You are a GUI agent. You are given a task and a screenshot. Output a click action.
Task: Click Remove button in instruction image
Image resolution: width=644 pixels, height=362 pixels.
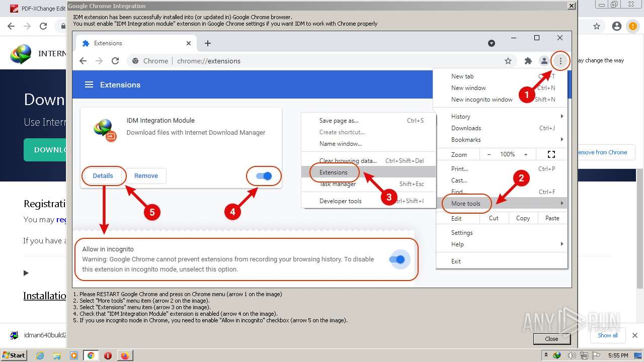[x=146, y=175]
